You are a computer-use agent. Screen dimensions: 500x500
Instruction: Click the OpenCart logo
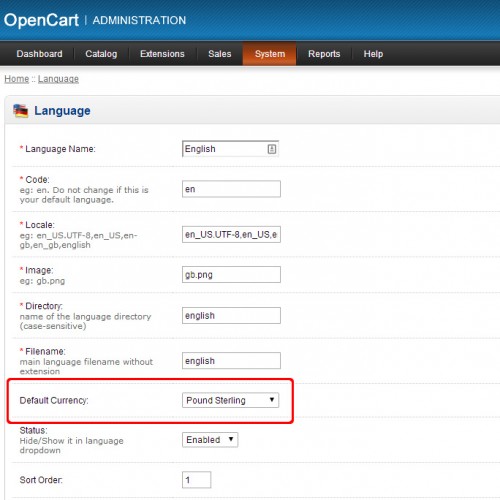(x=41, y=20)
